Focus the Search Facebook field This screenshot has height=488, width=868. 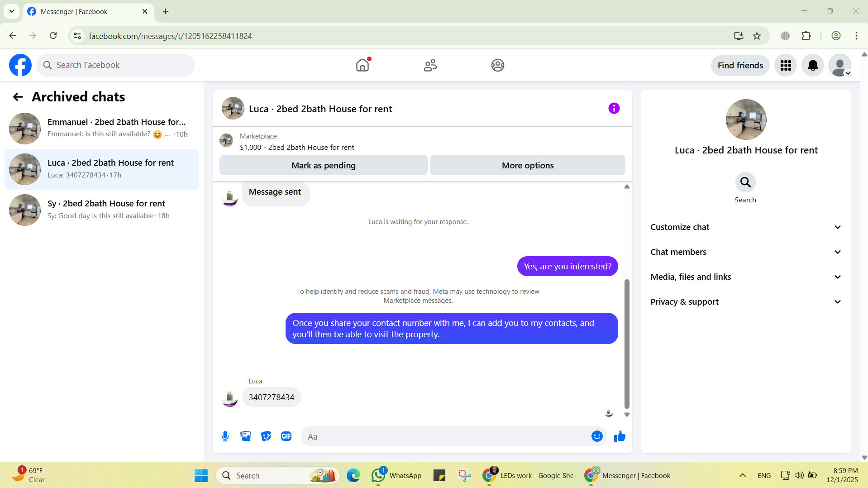pos(115,65)
